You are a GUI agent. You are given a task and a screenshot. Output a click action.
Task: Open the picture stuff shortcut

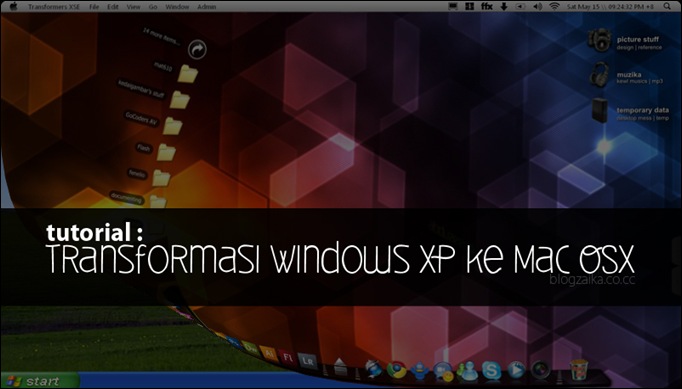pyautogui.click(x=625, y=41)
